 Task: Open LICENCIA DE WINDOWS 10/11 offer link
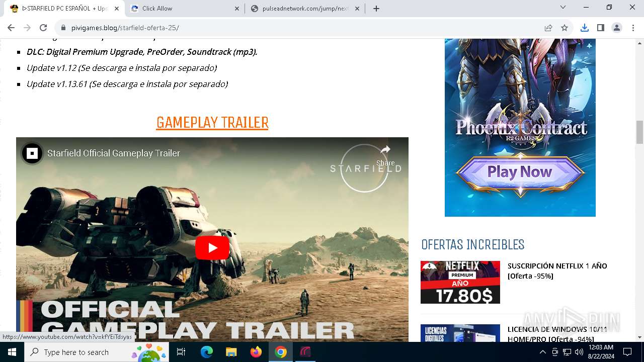(557, 334)
